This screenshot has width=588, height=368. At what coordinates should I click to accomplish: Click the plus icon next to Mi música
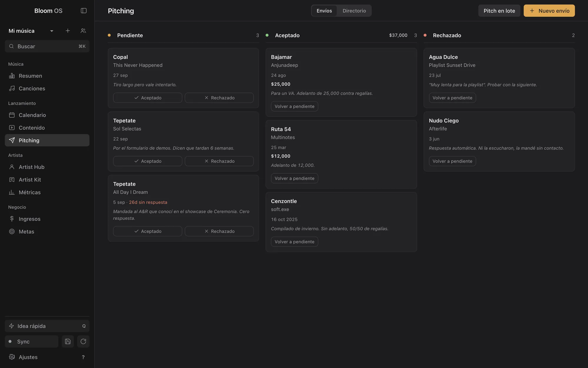click(x=68, y=31)
